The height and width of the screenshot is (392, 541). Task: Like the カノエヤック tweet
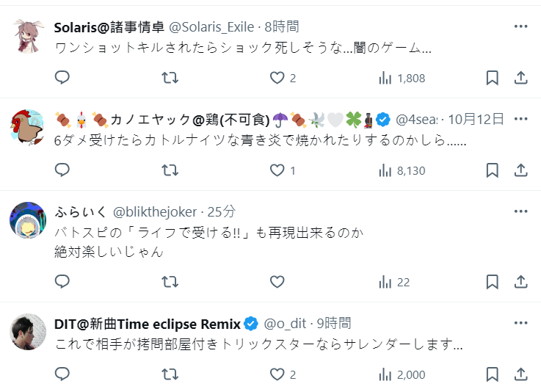[277, 170]
